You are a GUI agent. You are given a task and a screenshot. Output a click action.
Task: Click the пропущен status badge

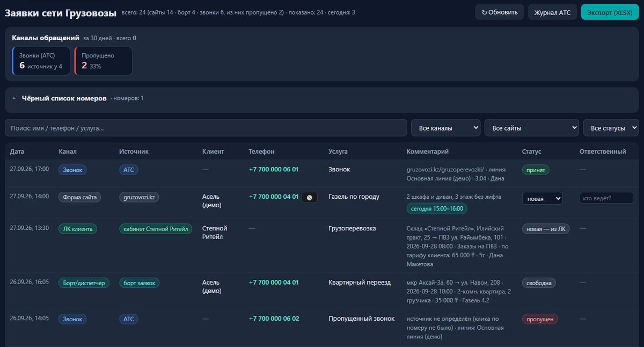(540, 319)
